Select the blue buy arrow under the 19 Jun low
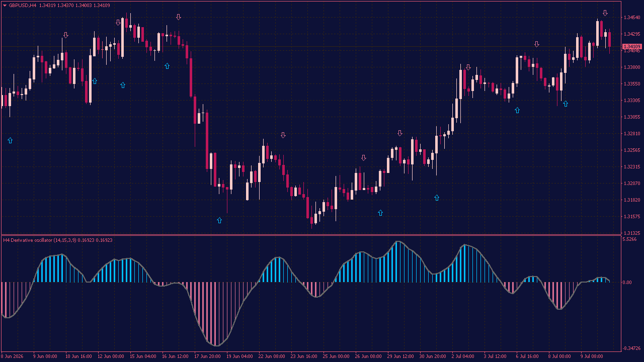The width and height of the screenshot is (644, 362). (219, 220)
